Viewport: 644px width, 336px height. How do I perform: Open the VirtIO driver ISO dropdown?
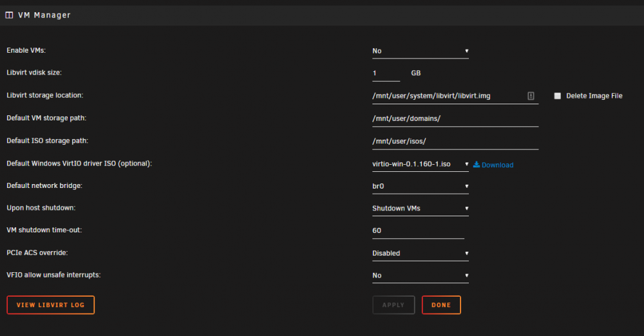click(x=420, y=164)
